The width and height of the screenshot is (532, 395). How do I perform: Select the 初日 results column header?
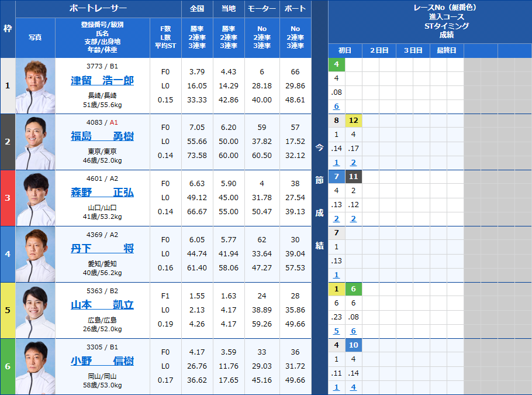click(344, 50)
